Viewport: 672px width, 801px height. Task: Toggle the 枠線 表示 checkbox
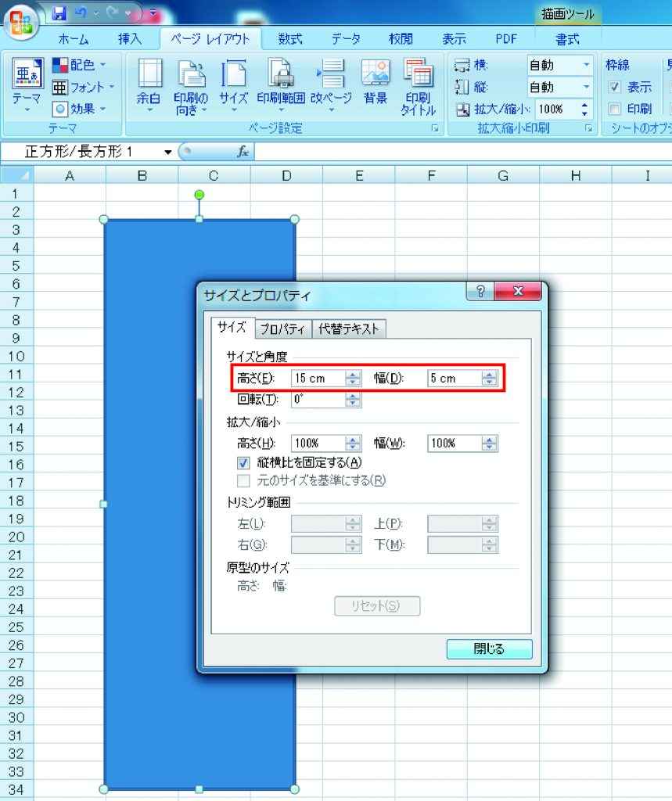(615, 87)
